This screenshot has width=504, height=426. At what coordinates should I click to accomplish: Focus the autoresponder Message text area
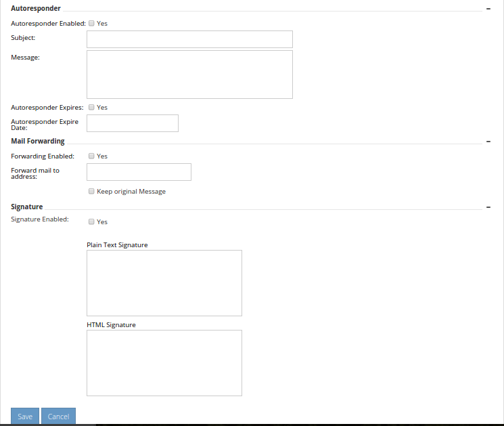coord(189,74)
